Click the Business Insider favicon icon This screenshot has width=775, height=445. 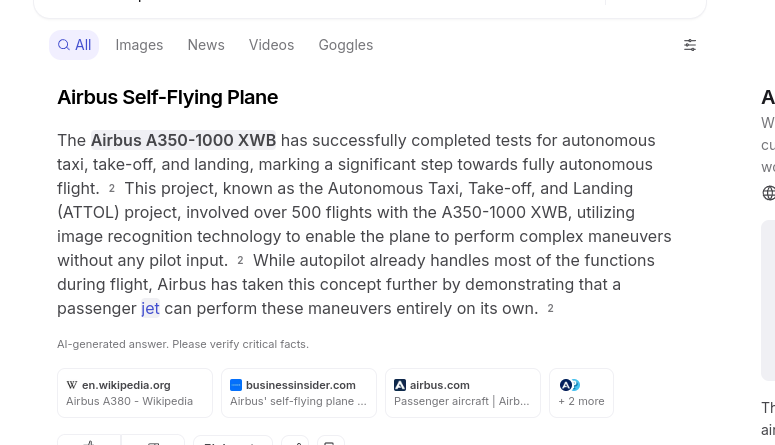(x=236, y=385)
